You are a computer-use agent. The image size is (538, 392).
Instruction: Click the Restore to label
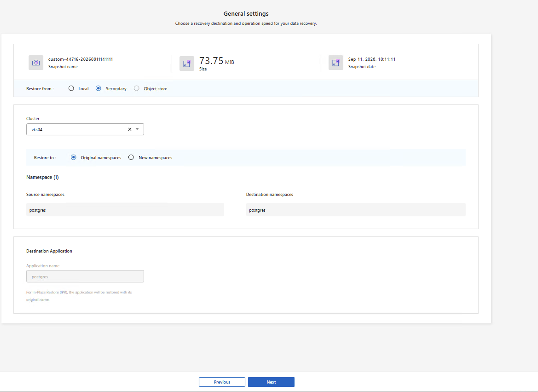pos(45,158)
